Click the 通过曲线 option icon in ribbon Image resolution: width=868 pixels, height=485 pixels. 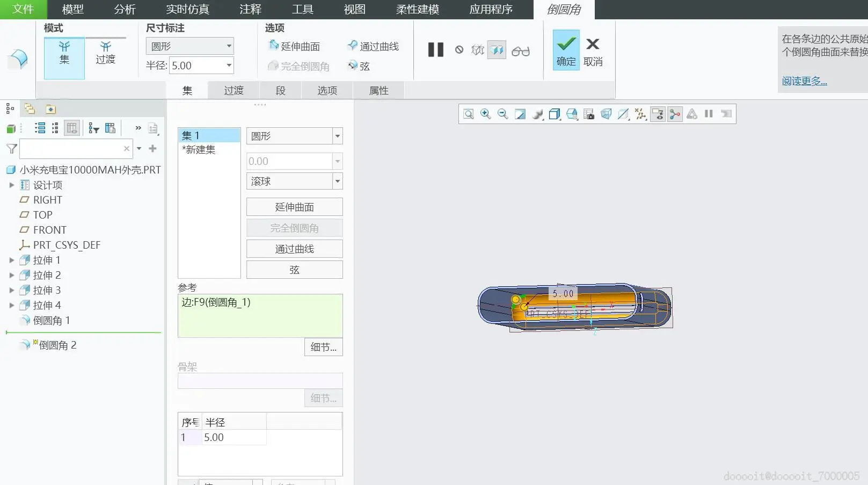[352, 46]
